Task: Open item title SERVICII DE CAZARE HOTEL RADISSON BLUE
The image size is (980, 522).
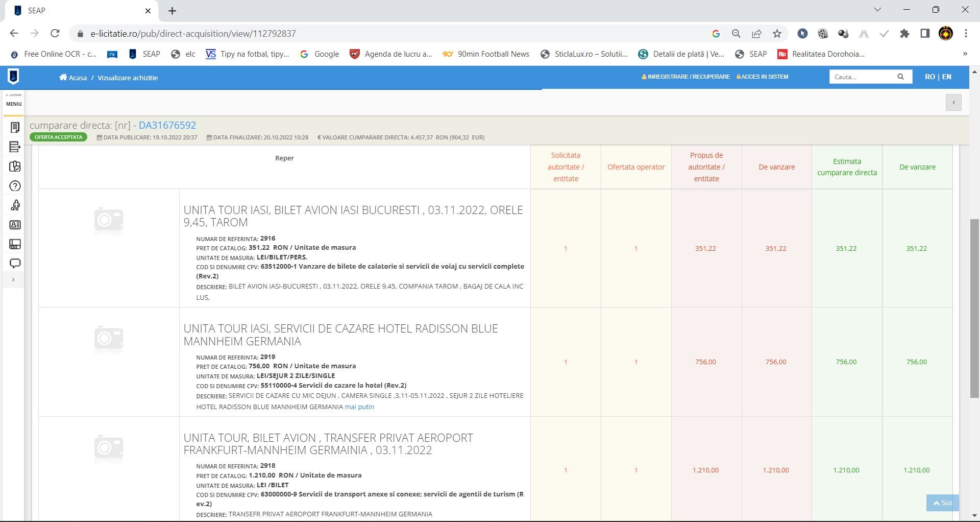Action: (340, 335)
